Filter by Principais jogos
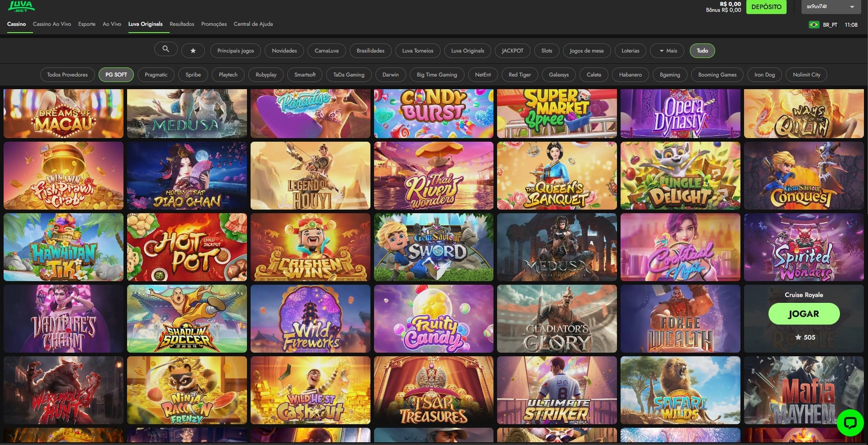Image resolution: width=868 pixels, height=445 pixels. click(x=236, y=51)
